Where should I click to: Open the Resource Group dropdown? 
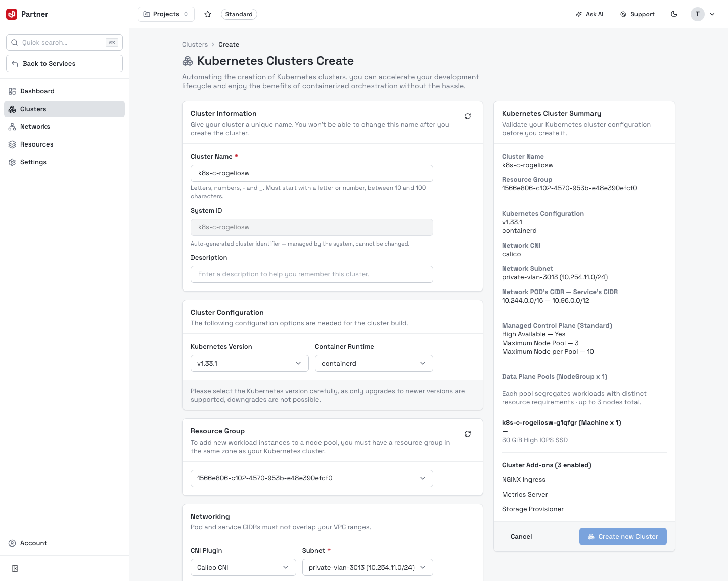tap(312, 478)
